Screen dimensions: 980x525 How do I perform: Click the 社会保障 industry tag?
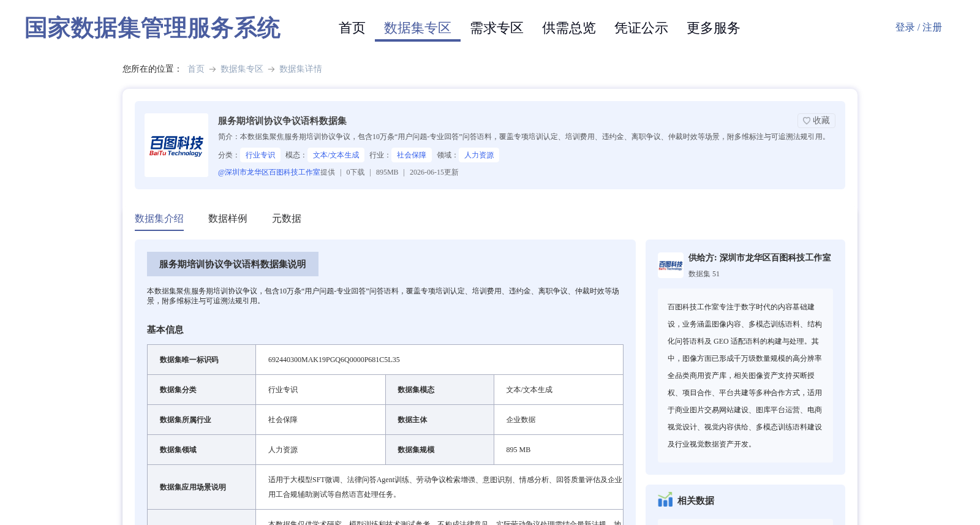pyautogui.click(x=412, y=155)
